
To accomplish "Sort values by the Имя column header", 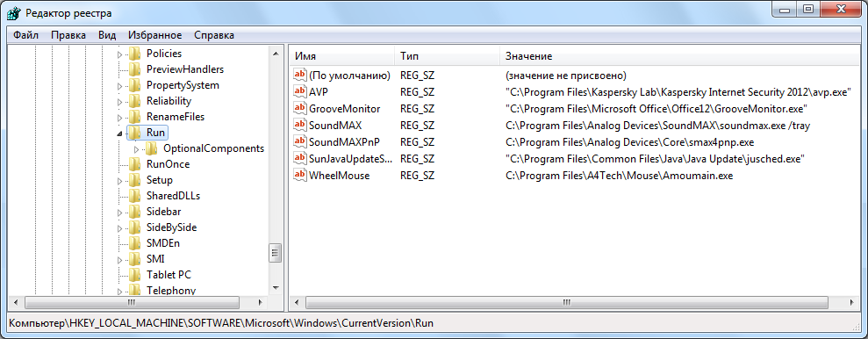I will coord(342,56).
